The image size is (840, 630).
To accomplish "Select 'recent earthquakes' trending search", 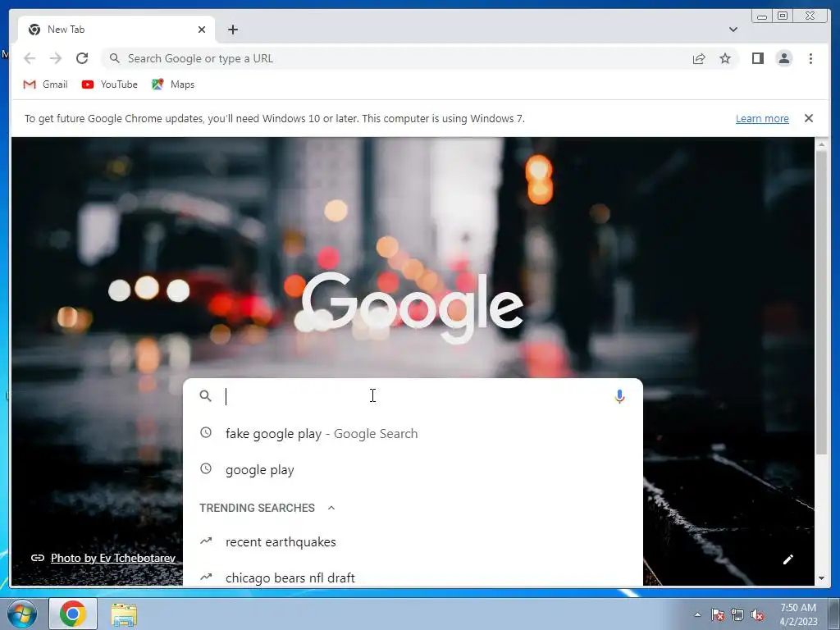I will click(x=413, y=541).
